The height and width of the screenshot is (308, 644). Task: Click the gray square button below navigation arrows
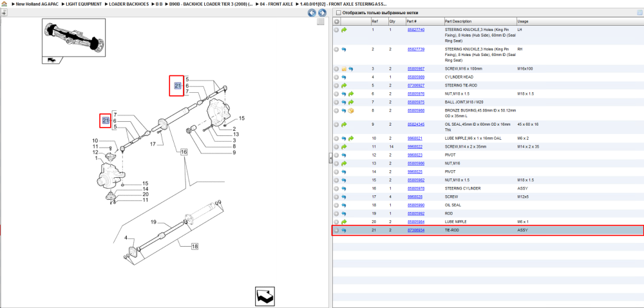point(321,22)
